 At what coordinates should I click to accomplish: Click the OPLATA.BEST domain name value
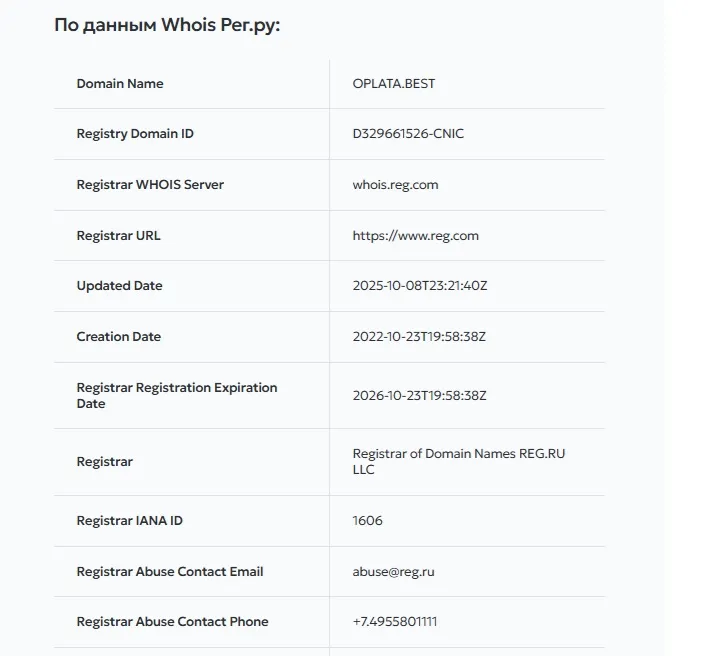click(x=394, y=84)
